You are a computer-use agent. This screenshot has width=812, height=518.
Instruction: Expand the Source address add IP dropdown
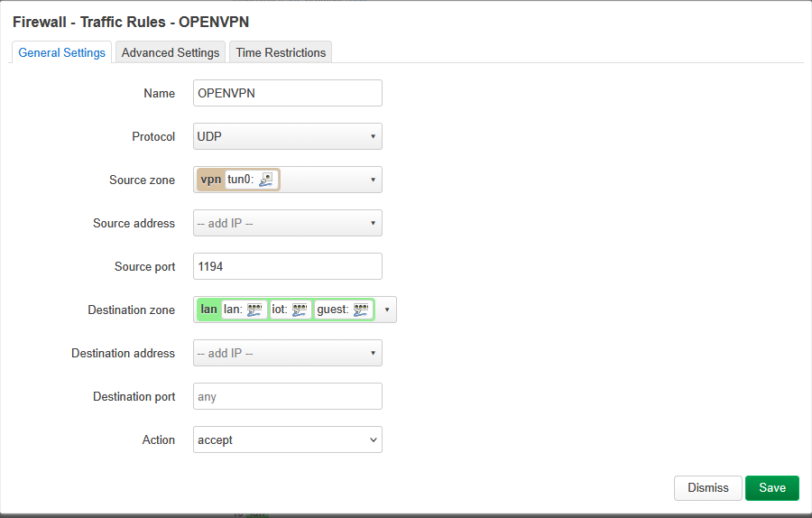pos(288,223)
